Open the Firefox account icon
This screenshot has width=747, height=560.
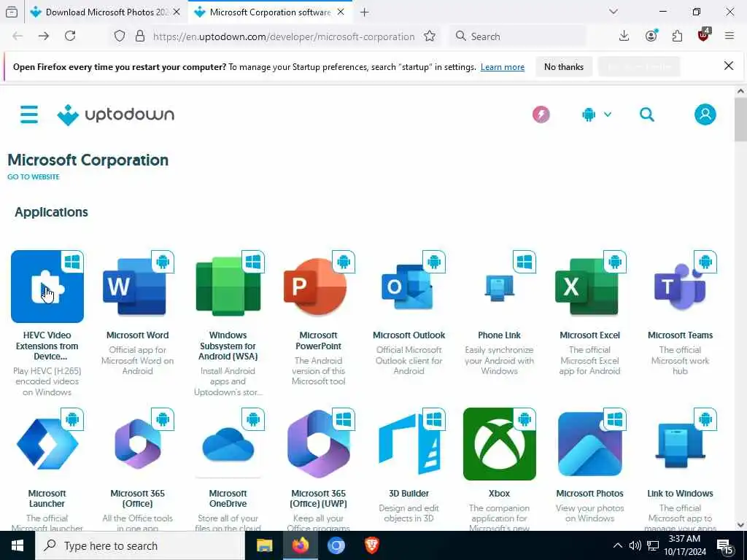pos(651,36)
